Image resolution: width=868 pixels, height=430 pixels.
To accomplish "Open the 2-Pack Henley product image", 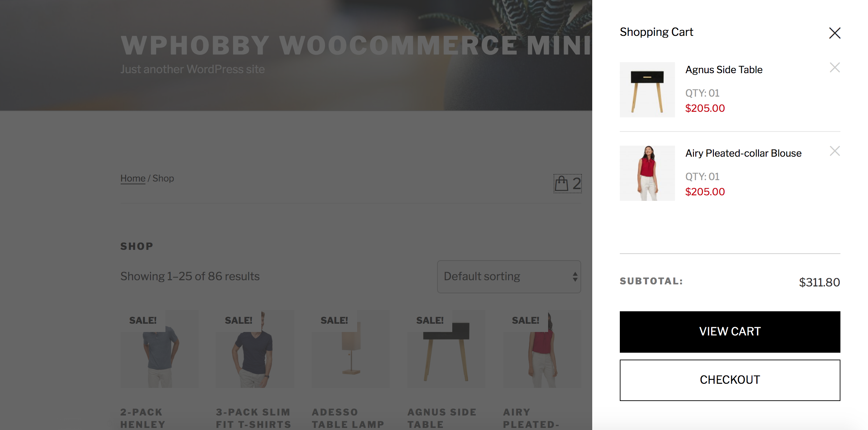I will click(x=159, y=349).
